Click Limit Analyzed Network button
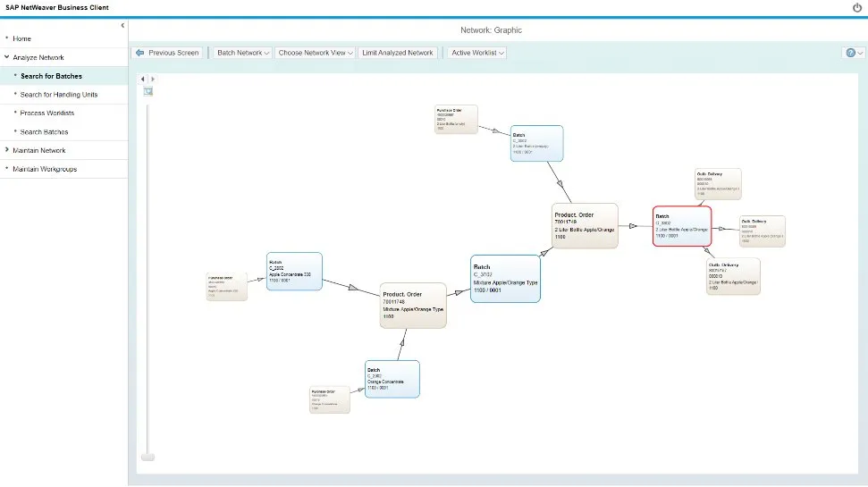 pyautogui.click(x=398, y=53)
